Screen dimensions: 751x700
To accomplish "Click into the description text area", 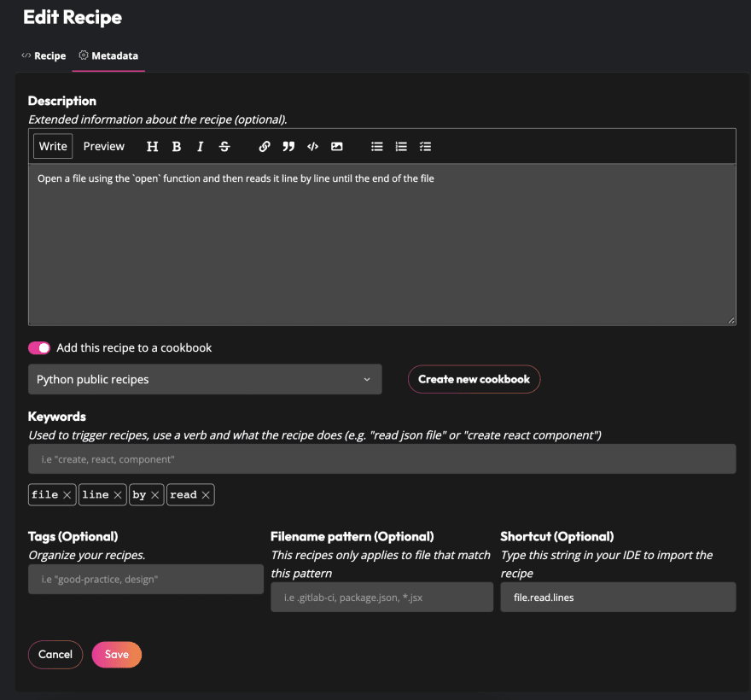I will pyautogui.click(x=382, y=244).
